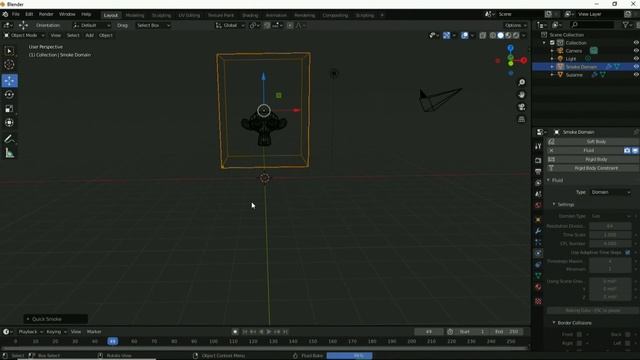Toggle visibility of Camera in outliner
The width and height of the screenshot is (640, 360).
[x=636, y=51]
